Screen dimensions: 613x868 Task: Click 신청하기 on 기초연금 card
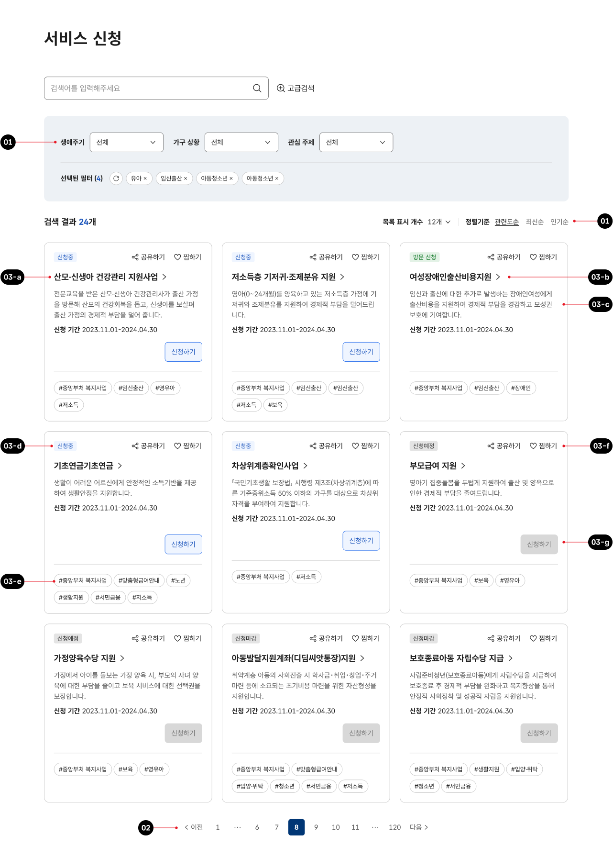coord(183,545)
